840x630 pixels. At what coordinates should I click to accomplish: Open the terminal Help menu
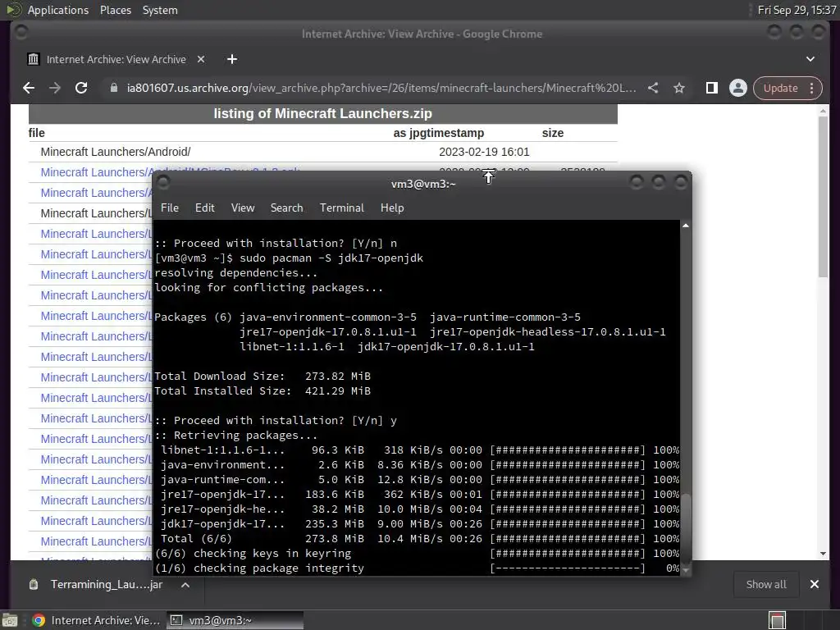[392, 208]
